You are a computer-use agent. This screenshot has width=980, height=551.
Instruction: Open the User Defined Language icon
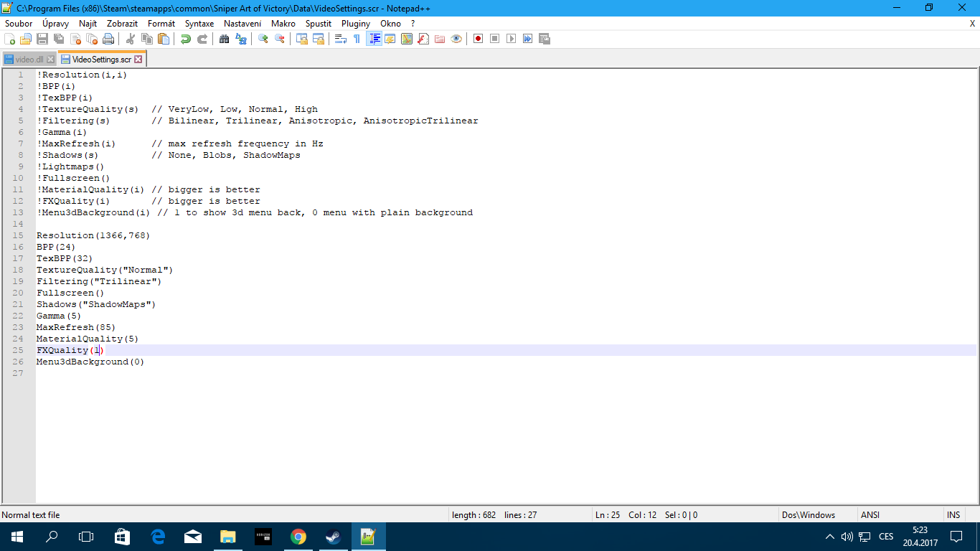click(x=390, y=39)
